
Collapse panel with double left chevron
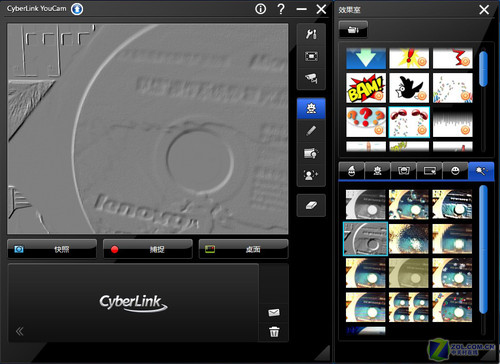(20, 331)
